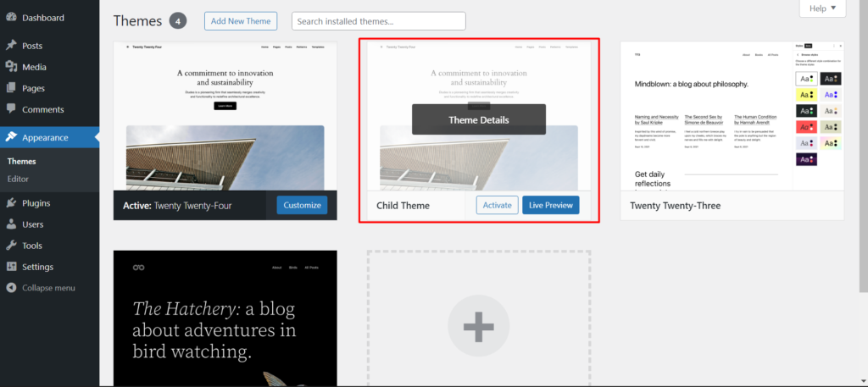
Task: Click the Search installed themes field
Action: pyautogui.click(x=379, y=21)
